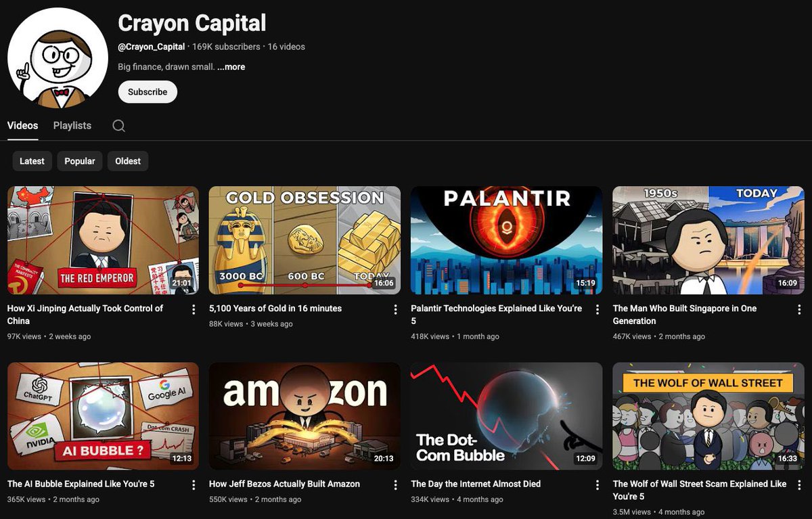Open the 1950s vs Today Singapore thumbnail
The height and width of the screenshot is (519, 812).
pyautogui.click(x=708, y=240)
